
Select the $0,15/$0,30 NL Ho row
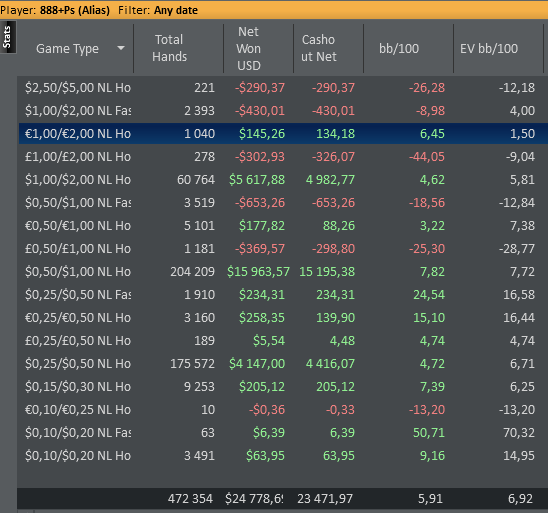[283, 386]
